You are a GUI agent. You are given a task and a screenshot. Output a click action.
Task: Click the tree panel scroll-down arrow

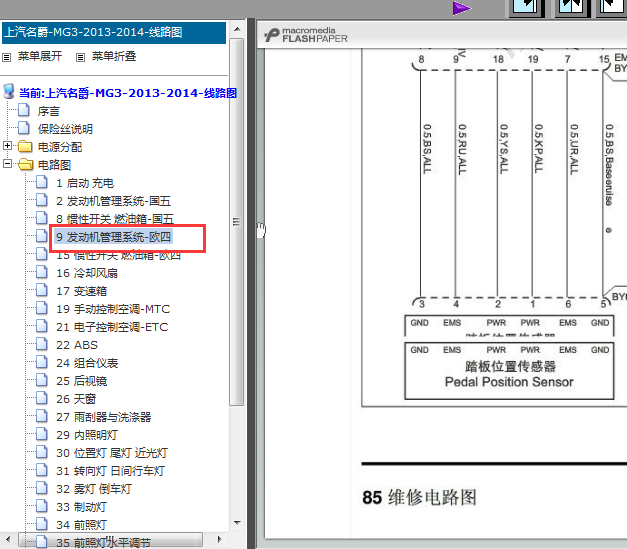click(237, 523)
